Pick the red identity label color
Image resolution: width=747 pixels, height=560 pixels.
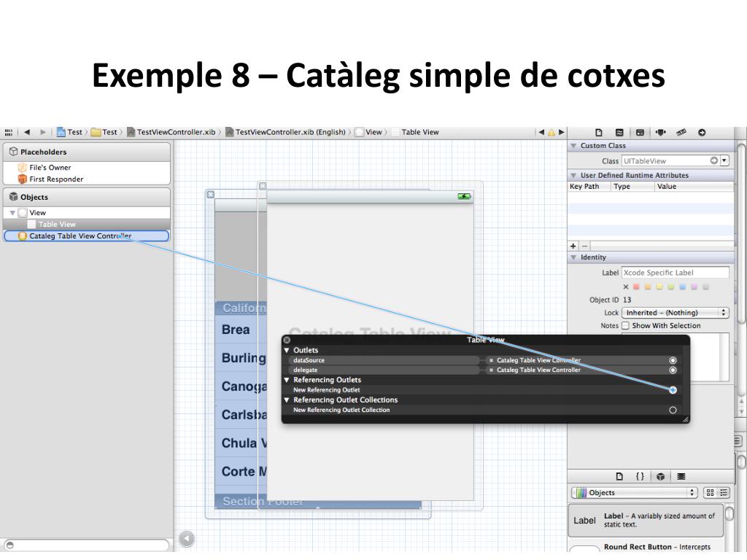coord(636,287)
